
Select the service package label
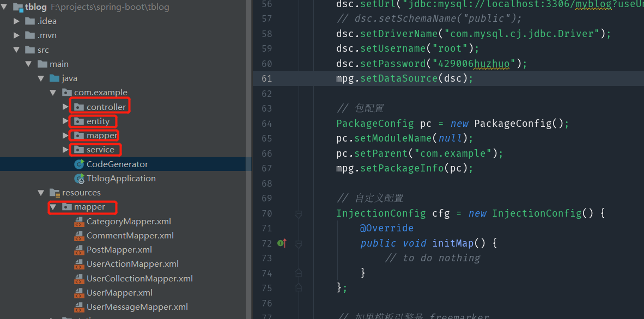point(100,150)
